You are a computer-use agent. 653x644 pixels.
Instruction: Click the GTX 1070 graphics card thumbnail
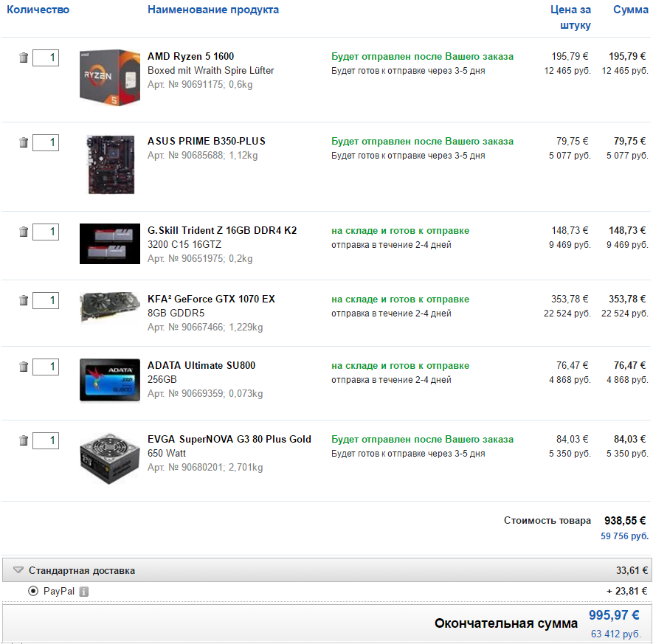tap(110, 307)
